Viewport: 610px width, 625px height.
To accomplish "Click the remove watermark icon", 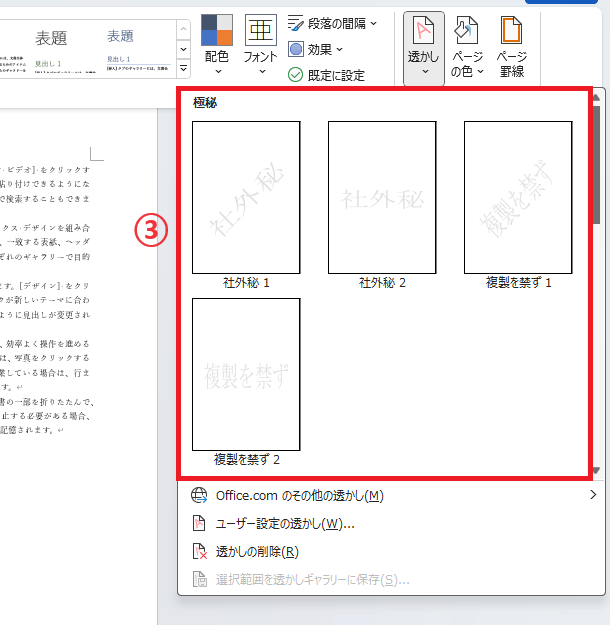I will click(200, 552).
